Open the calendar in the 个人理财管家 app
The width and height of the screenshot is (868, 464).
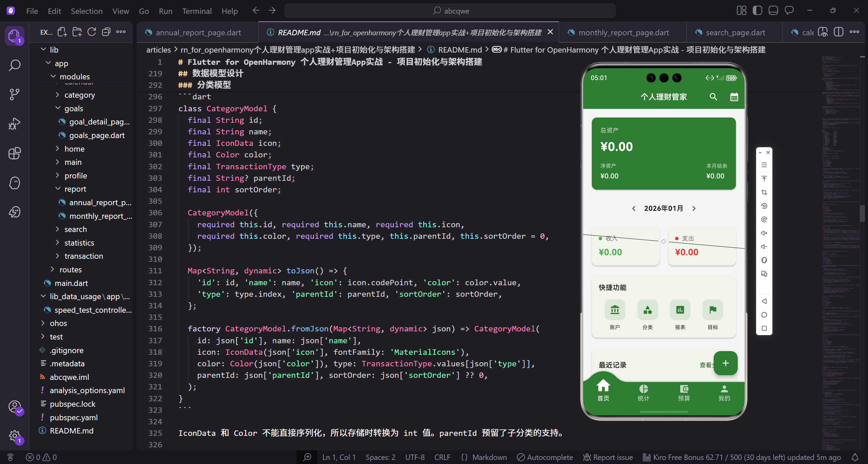tap(734, 97)
